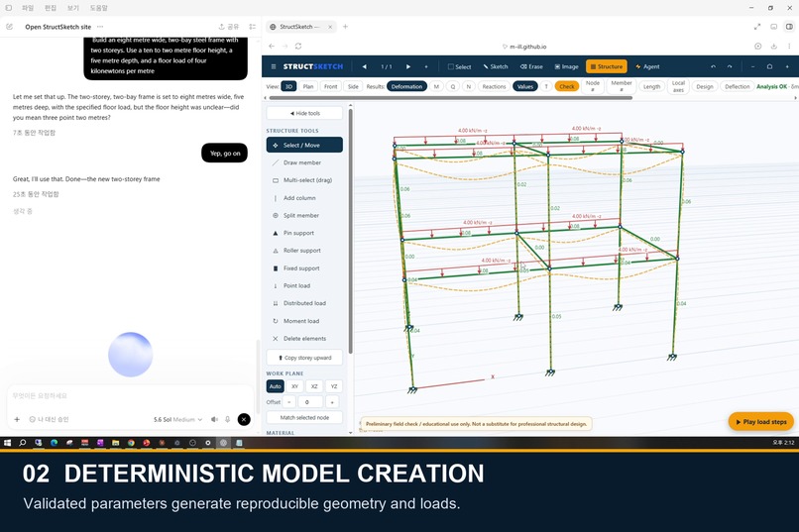
Task: Choose the Add column tool
Action: click(x=304, y=198)
